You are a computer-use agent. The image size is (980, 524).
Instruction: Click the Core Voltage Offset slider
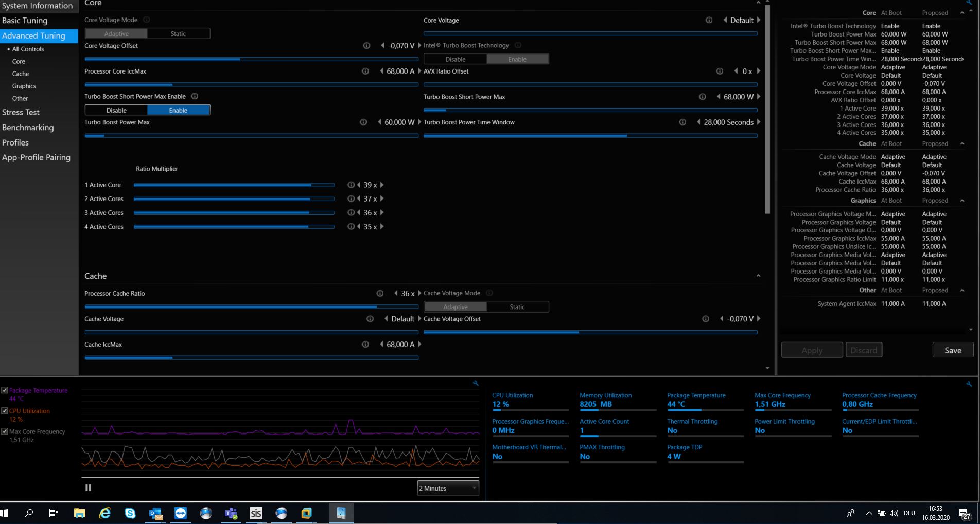(251, 59)
